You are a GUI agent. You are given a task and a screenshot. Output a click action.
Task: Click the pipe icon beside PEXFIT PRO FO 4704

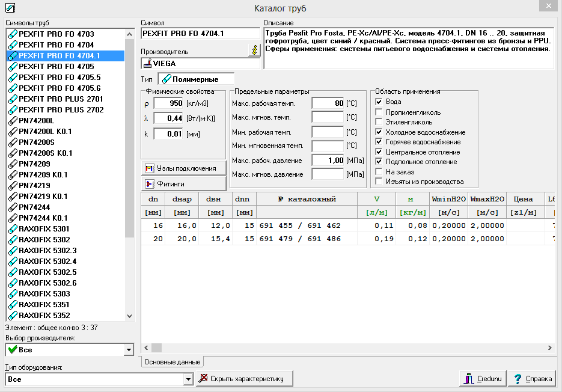[13, 45]
